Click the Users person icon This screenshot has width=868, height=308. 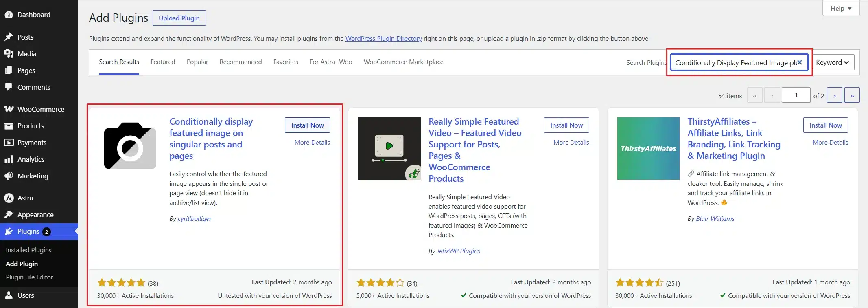[9, 295]
